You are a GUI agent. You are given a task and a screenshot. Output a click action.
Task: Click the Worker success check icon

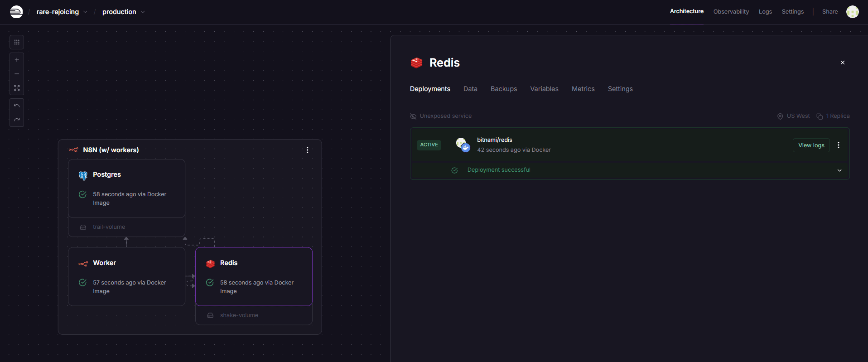(82, 283)
